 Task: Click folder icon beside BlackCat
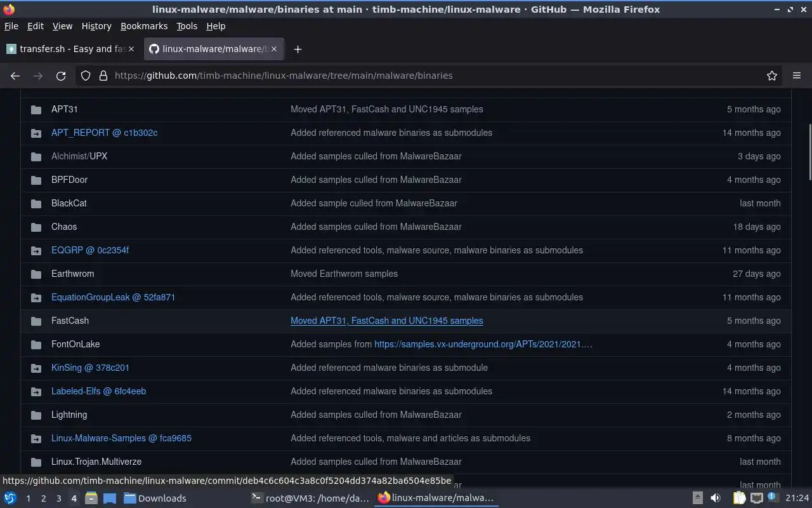[x=36, y=204]
